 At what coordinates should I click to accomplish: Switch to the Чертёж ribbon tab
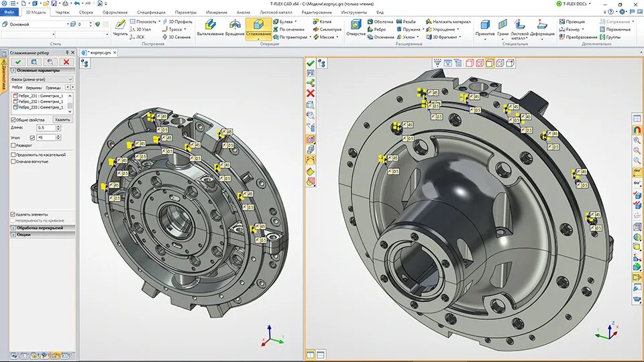click(x=62, y=12)
